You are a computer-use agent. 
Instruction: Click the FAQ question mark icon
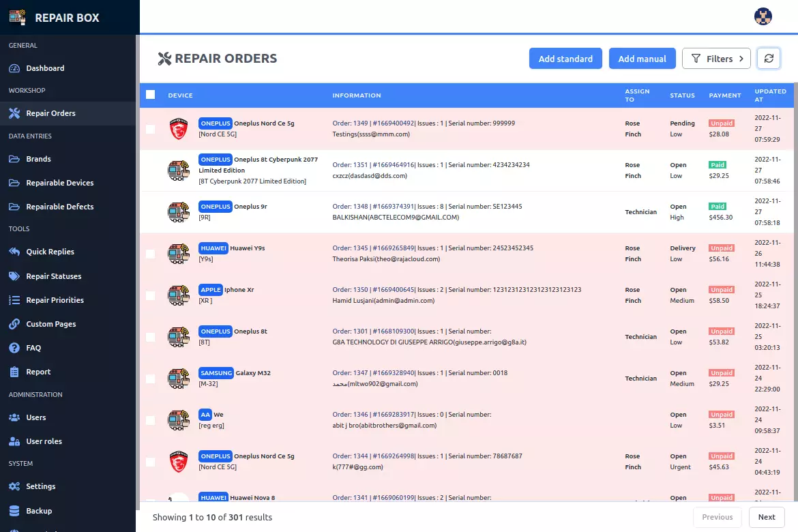pos(14,348)
